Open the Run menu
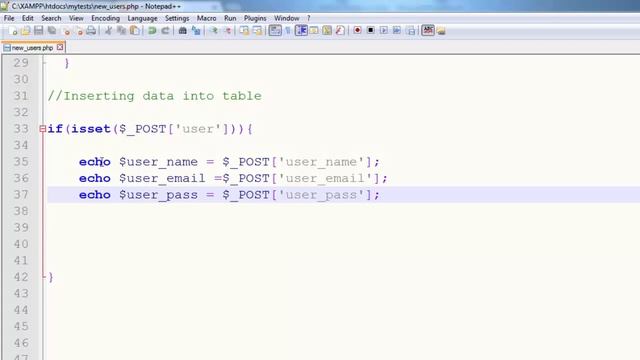Image resolution: width=640 pixels, height=360 pixels. pos(230,18)
